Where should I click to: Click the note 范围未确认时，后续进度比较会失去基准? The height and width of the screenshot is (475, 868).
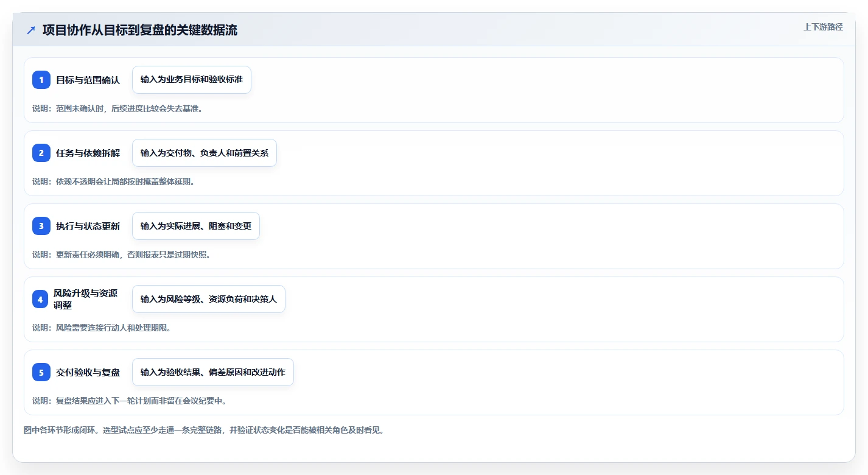[129, 108]
